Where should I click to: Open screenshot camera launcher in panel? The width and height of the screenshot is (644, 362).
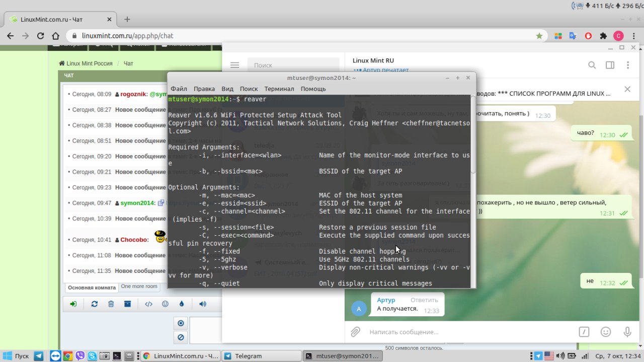[x=105, y=356]
